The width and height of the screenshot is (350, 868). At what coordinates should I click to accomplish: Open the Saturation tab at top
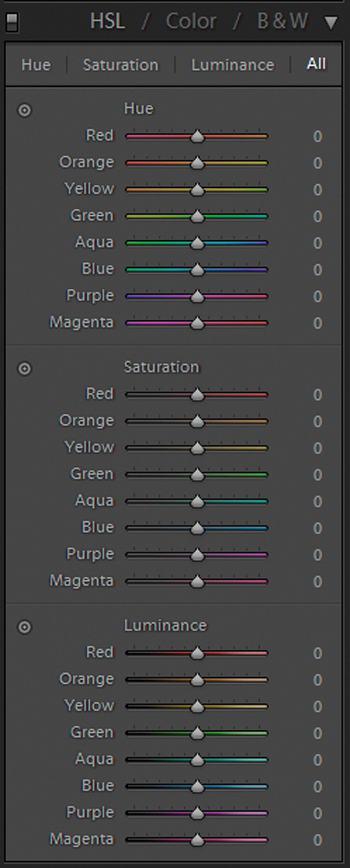121,65
